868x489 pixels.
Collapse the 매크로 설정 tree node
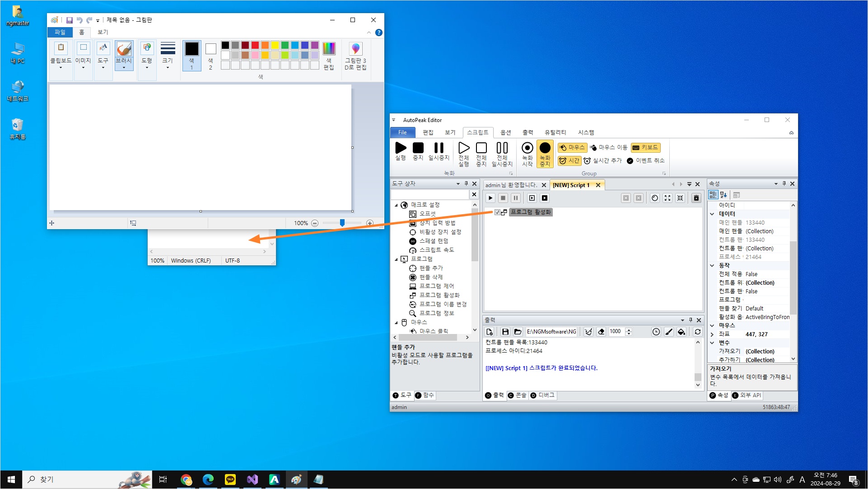coord(397,205)
